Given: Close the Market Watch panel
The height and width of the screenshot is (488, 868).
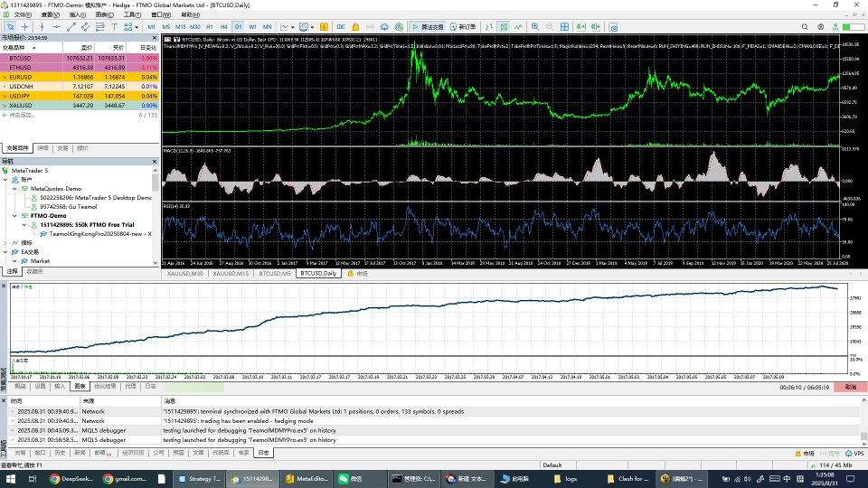Looking at the screenshot, I should (x=155, y=38).
